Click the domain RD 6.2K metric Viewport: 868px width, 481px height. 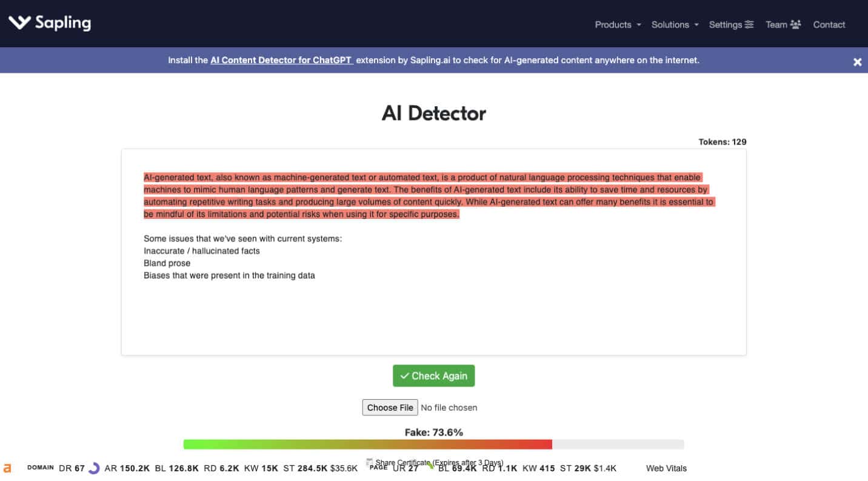click(221, 468)
